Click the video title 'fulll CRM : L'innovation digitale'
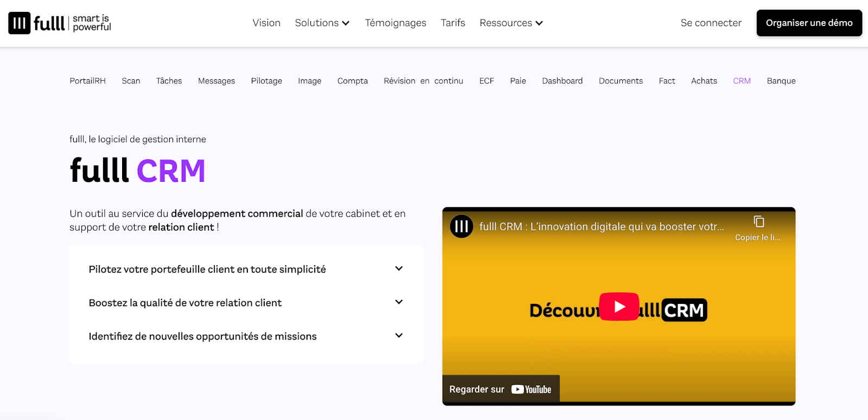The height and width of the screenshot is (420, 868). click(602, 227)
